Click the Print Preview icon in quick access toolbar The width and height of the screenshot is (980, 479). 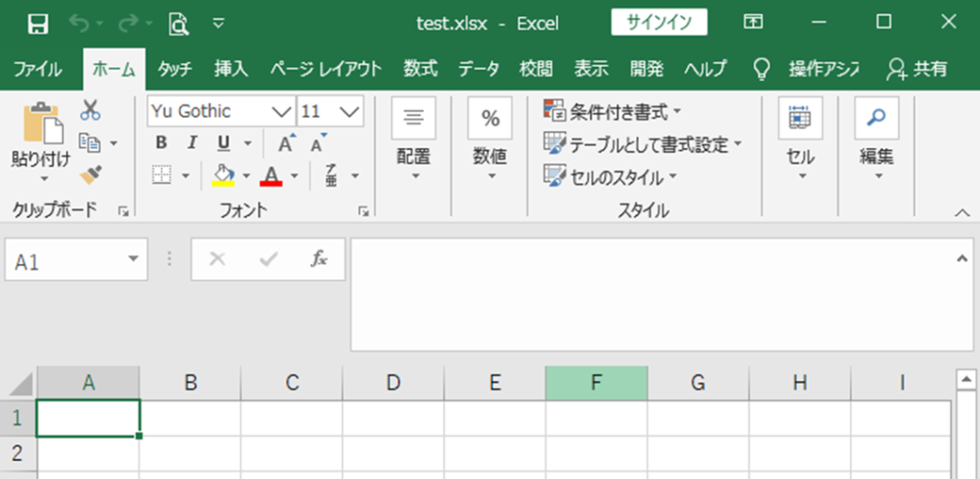pyautogui.click(x=179, y=24)
